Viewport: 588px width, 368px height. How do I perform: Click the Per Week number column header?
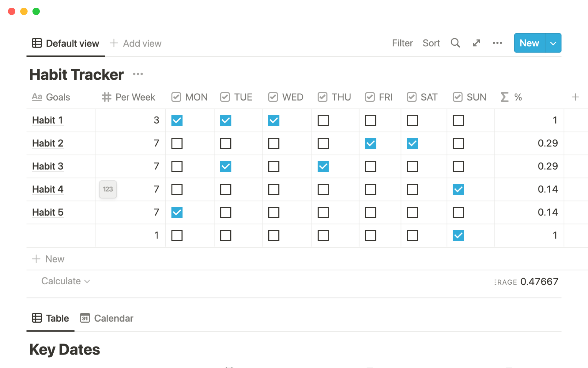[129, 97]
